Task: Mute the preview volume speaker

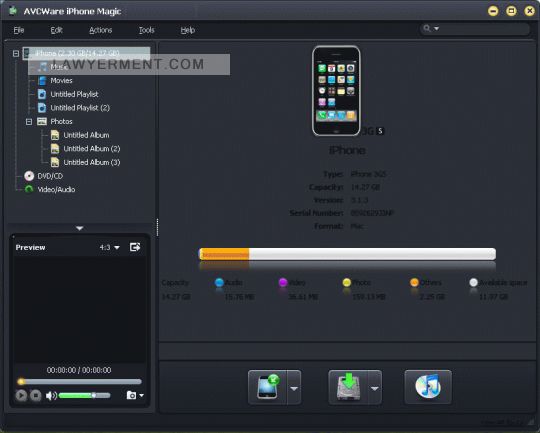Action: tap(51, 395)
